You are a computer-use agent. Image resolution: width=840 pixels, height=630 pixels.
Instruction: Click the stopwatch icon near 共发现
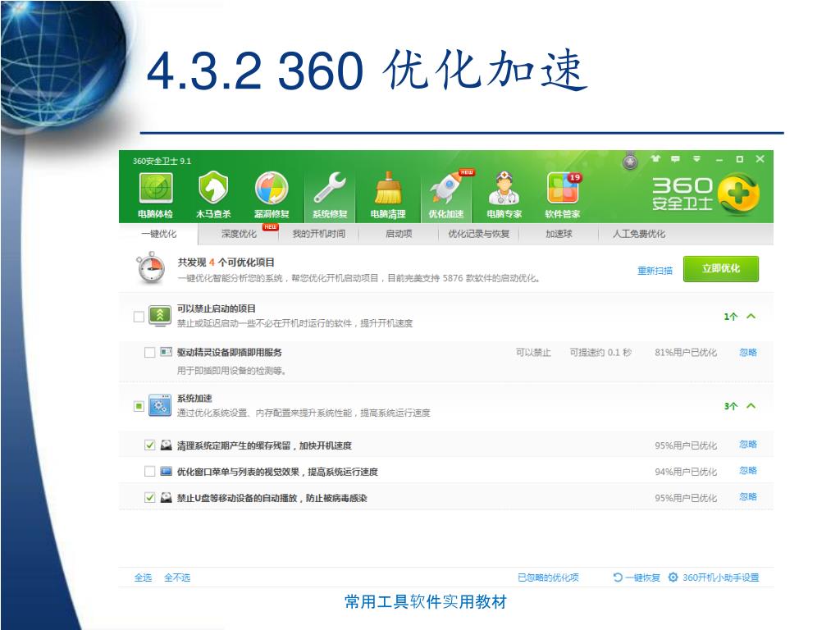[151, 268]
